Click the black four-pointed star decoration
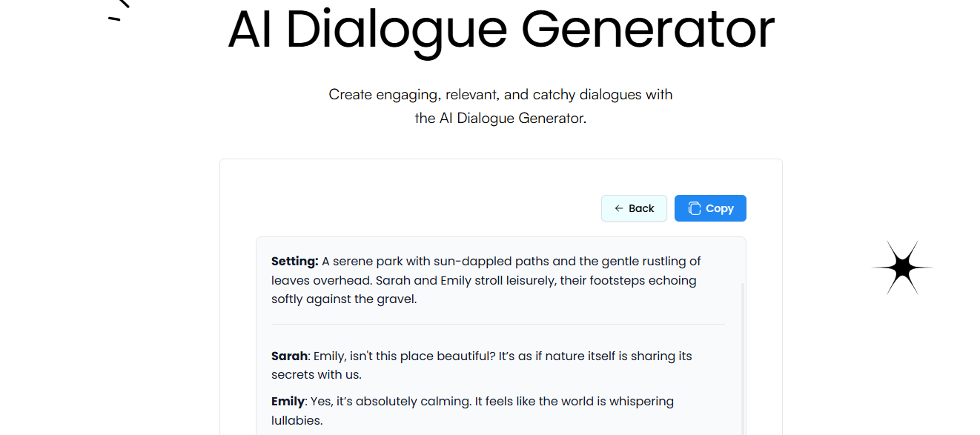 click(x=902, y=268)
